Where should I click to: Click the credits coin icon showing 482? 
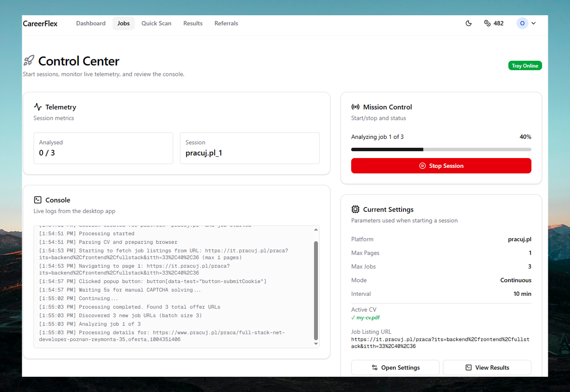click(486, 23)
